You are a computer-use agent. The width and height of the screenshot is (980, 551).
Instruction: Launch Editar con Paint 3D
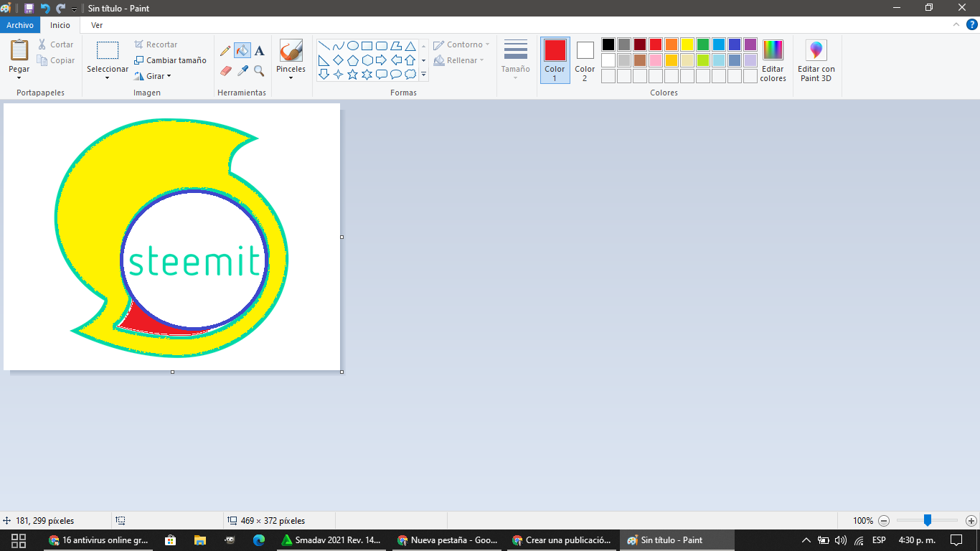[x=816, y=61]
